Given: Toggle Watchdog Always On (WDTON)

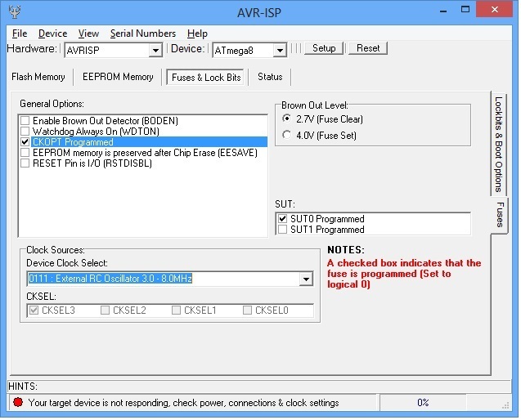Looking at the screenshot, I should tap(25, 131).
